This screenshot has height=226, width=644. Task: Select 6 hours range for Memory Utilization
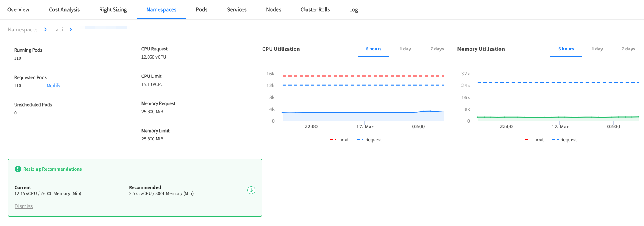(x=566, y=49)
